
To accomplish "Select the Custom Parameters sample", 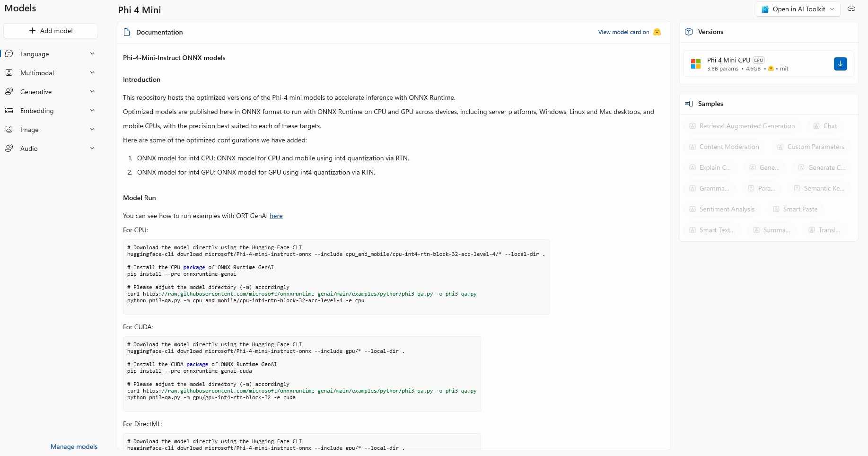I will (x=811, y=147).
